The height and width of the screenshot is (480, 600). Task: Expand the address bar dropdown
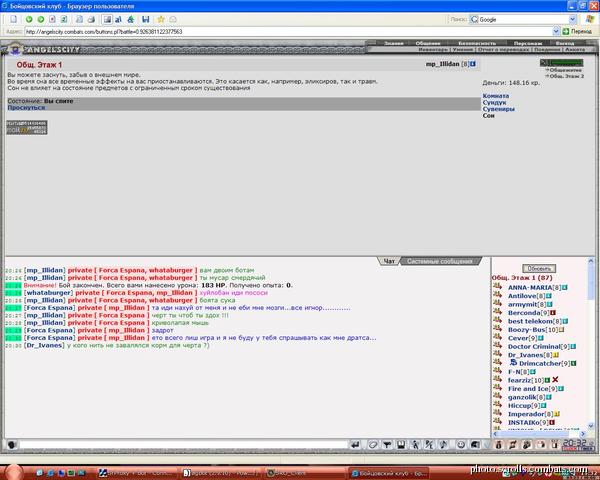point(556,31)
